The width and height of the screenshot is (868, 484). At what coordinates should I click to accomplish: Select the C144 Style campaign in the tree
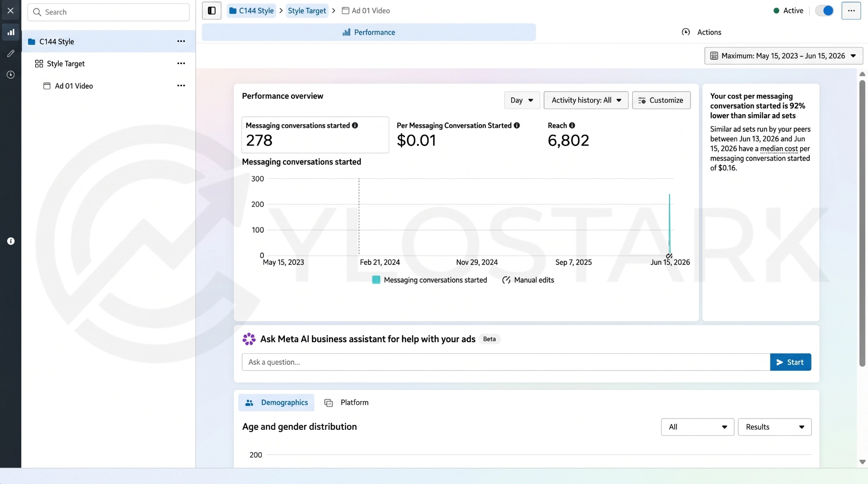click(108, 41)
